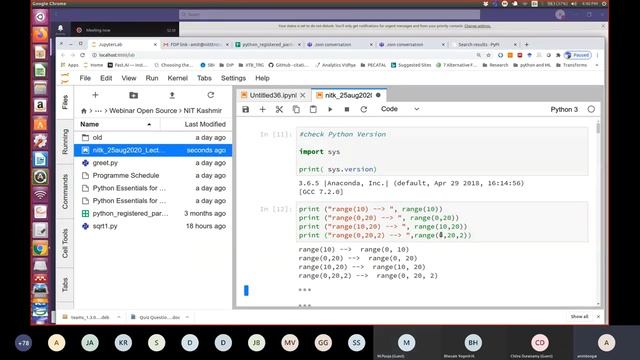Image resolution: width=640 pixels, height=360 pixels.
Task: Launch Firefox from Ubuntu dock
Action: point(40,35)
